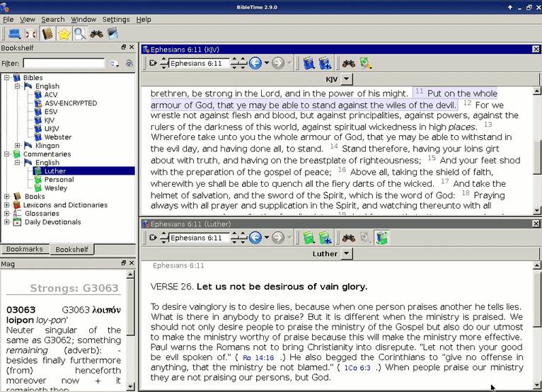Screen dimensions: 542x392
Task: Open the Settings menu
Action: (x=116, y=19)
